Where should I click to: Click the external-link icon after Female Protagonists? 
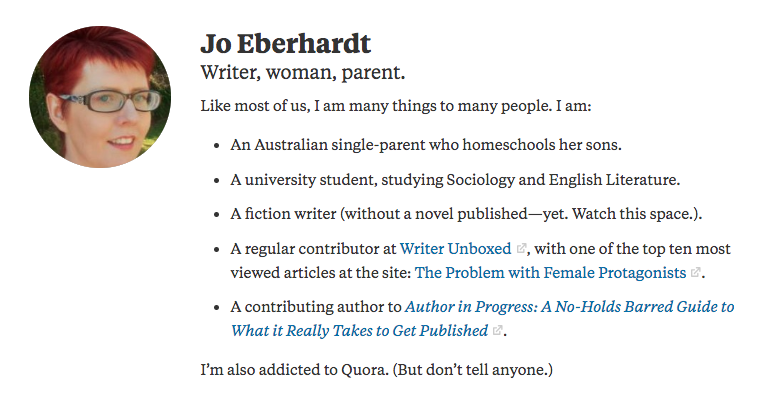696,273
